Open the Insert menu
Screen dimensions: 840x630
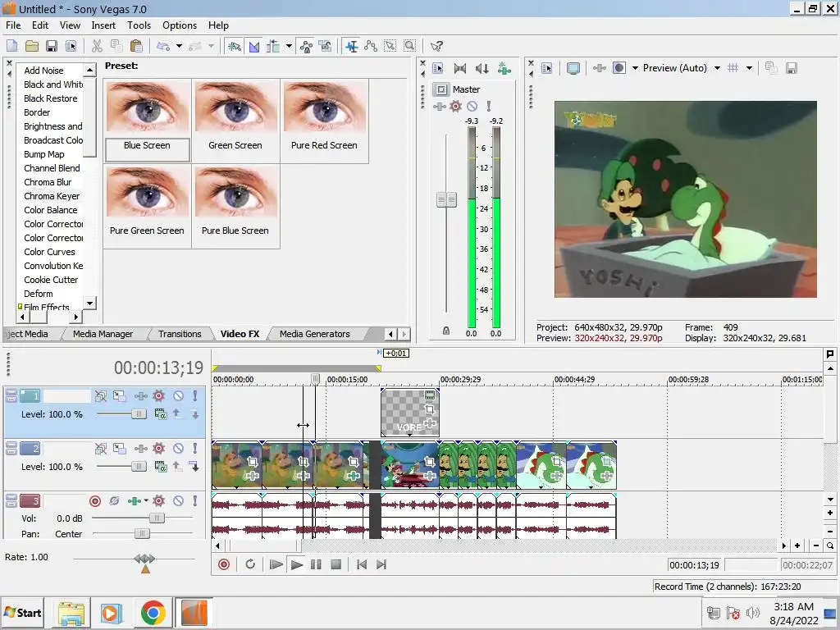103,25
